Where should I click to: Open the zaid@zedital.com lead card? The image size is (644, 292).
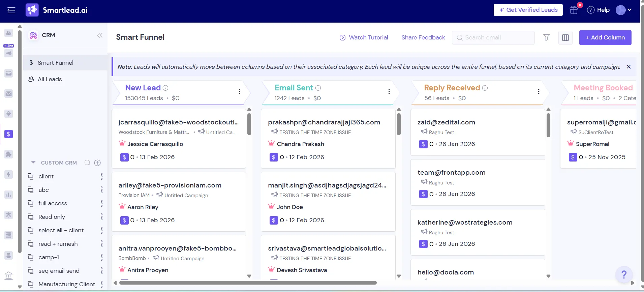click(478, 133)
